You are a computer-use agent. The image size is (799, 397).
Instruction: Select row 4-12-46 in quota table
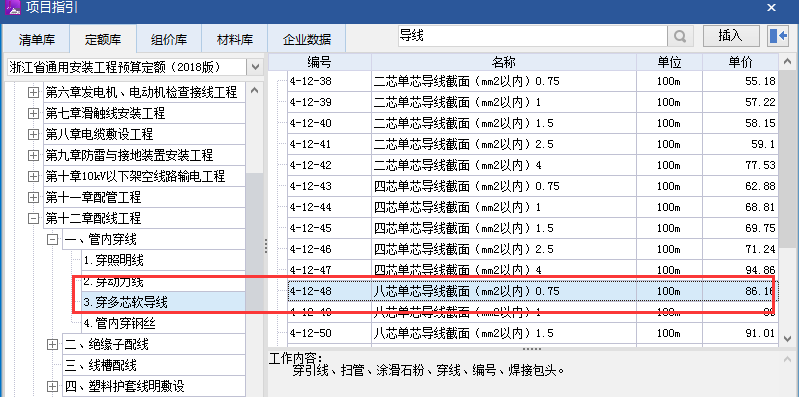pyautogui.click(x=533, y=249)
